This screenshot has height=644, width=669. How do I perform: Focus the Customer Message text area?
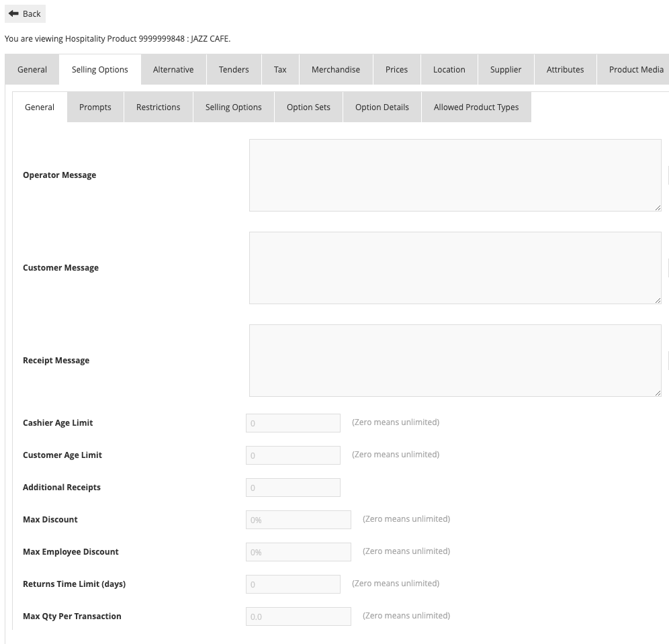pos(455,268)
